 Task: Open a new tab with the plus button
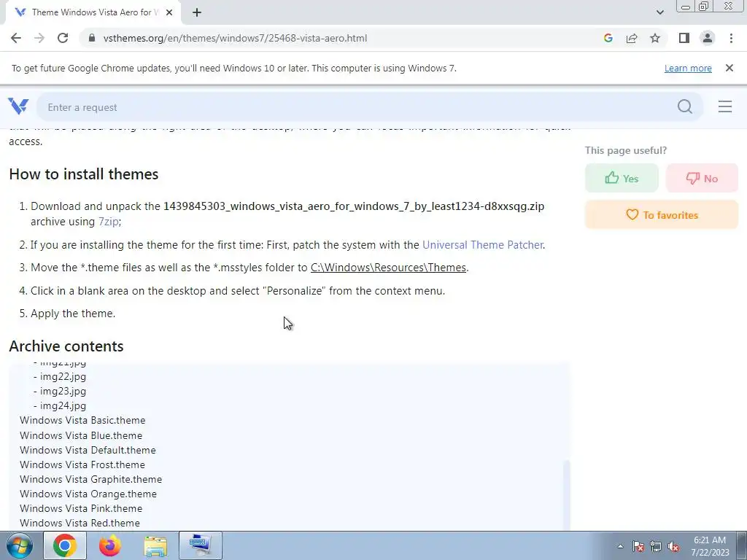click(197, 12)
